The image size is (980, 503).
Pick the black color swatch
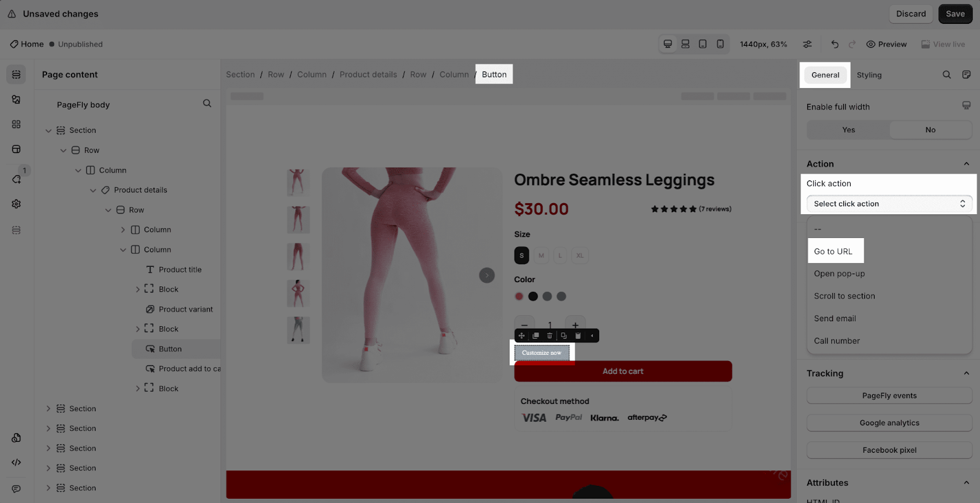[533, 296]
